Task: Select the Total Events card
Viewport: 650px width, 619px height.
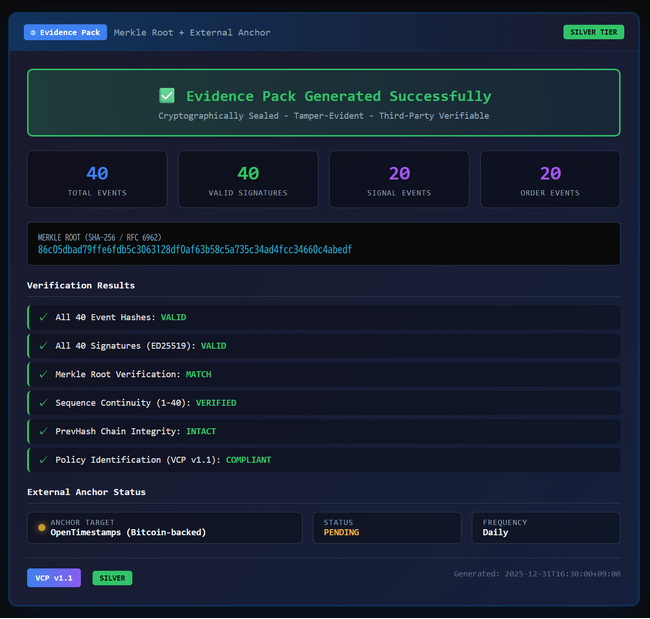Action: click(97, 179)
